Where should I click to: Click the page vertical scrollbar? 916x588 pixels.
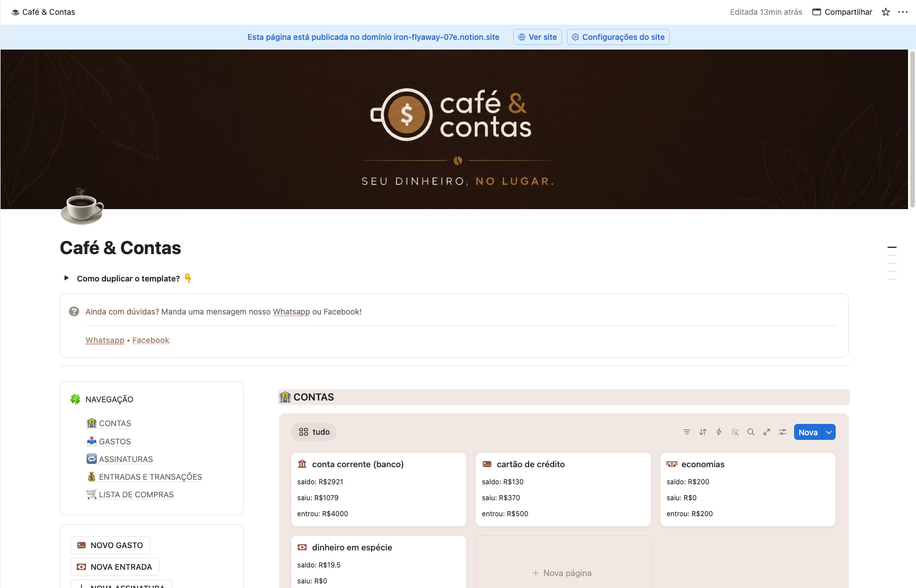(913, 129)
